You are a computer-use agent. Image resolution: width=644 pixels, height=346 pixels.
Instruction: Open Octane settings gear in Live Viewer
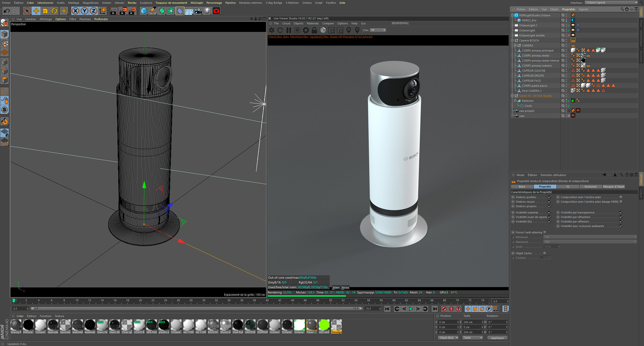click(x=306, y=30)
